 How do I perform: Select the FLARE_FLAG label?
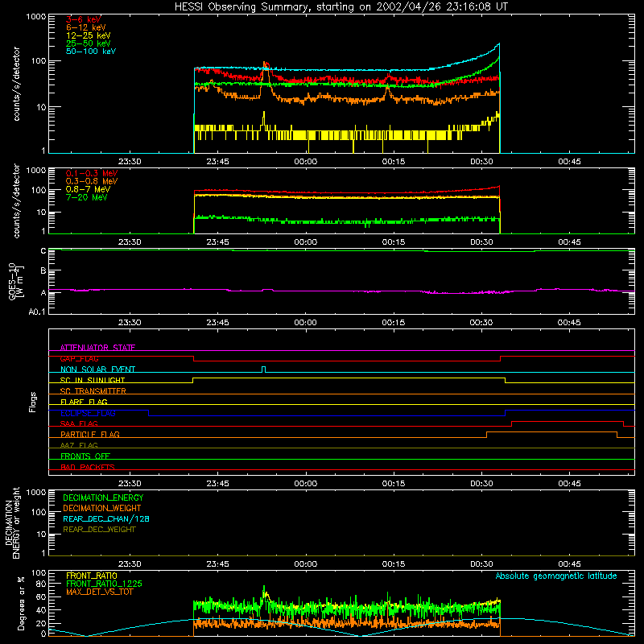point(84,402)
